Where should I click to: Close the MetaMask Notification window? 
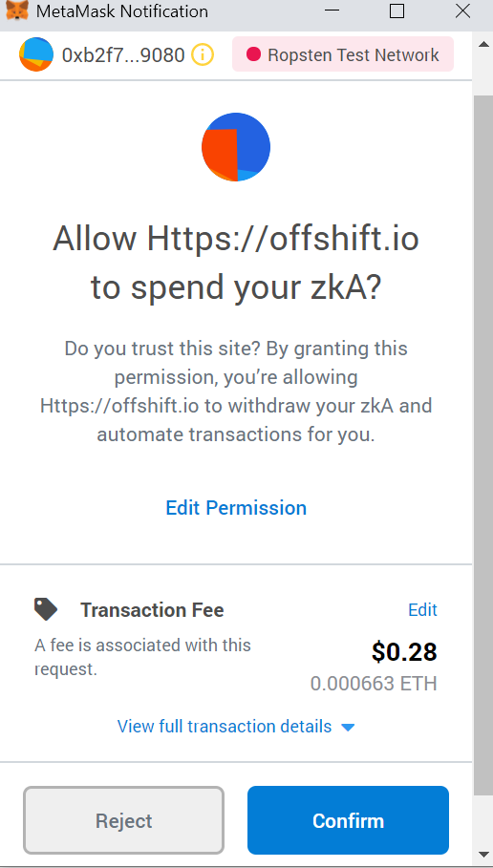tap(462, 11)
